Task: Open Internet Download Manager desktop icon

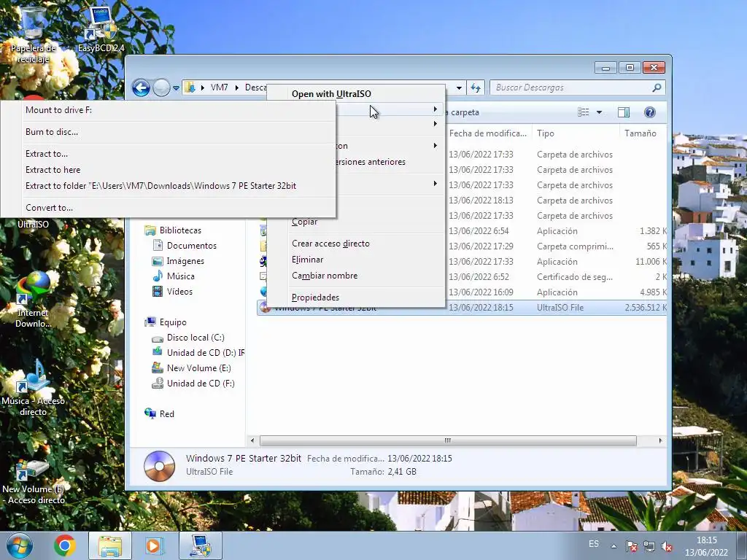Action: click(x=33, y=300)
